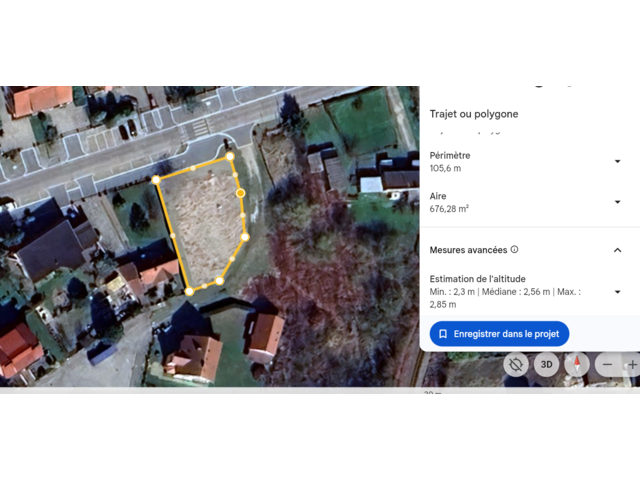Image resolution: width=640 pixels, height=480 pixels.
Task: Open the Périmètre unit dropdown arrow
Action: pos(618,162)
